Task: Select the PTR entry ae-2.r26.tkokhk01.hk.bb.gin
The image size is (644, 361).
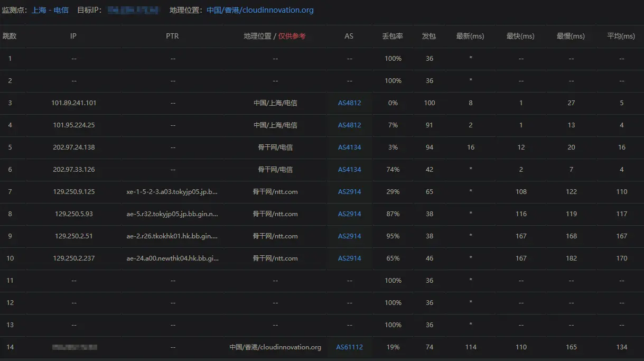Action: coord(172,236)
